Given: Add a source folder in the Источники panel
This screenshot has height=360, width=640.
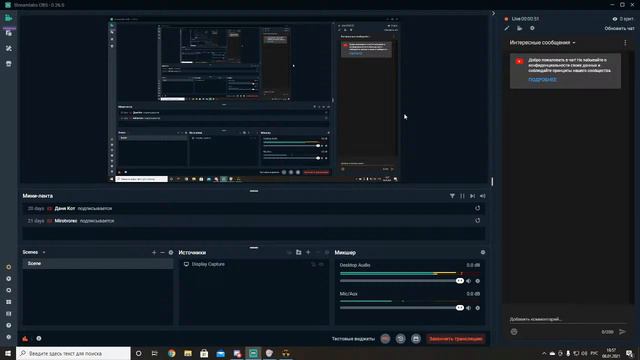Looking at the screenshot, I should click(298, 253).
